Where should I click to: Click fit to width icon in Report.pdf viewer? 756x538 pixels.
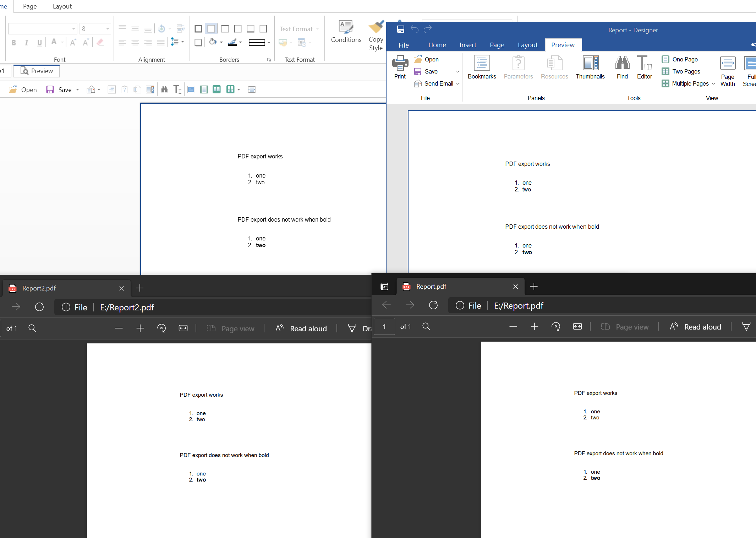click(577, 327)
